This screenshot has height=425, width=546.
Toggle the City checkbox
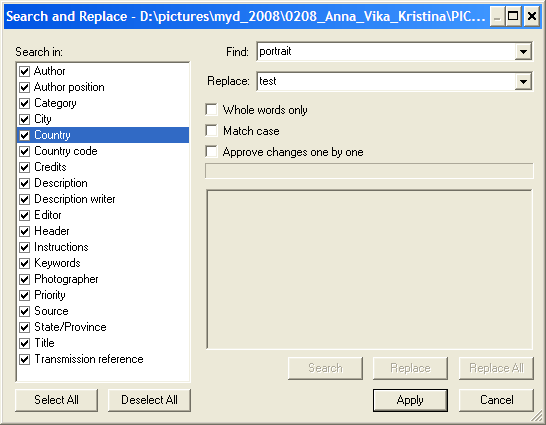(x=24, y=119)
